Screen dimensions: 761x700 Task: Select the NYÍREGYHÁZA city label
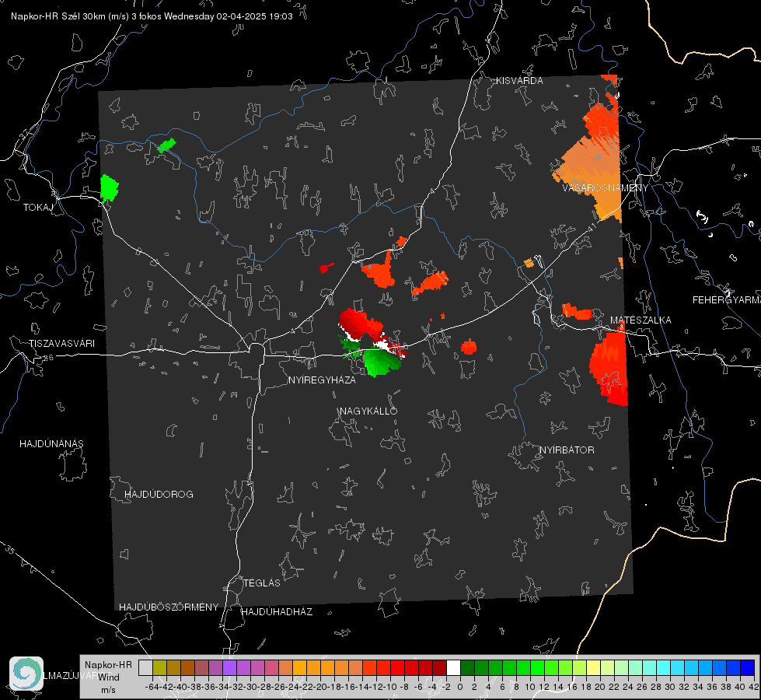click(x=322, y=380)
